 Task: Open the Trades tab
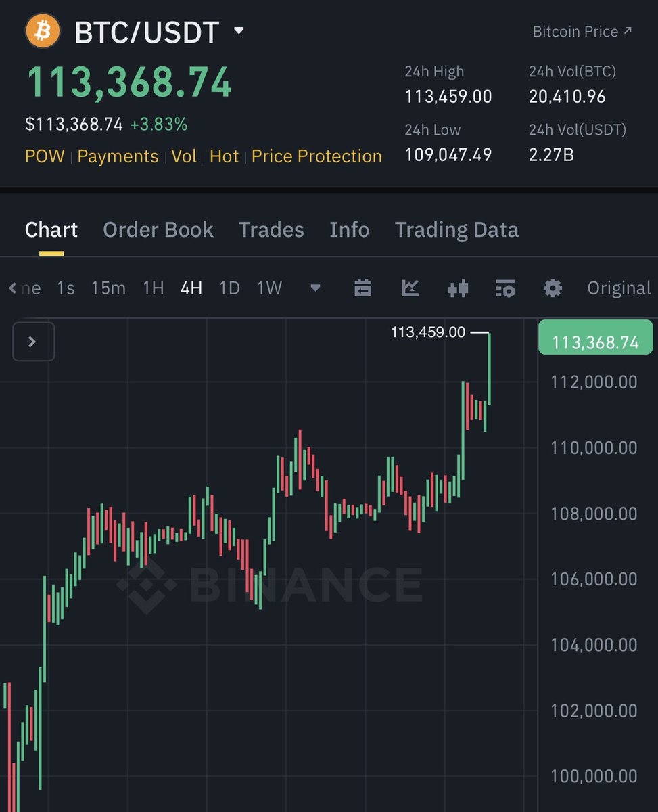pos(271,230)
